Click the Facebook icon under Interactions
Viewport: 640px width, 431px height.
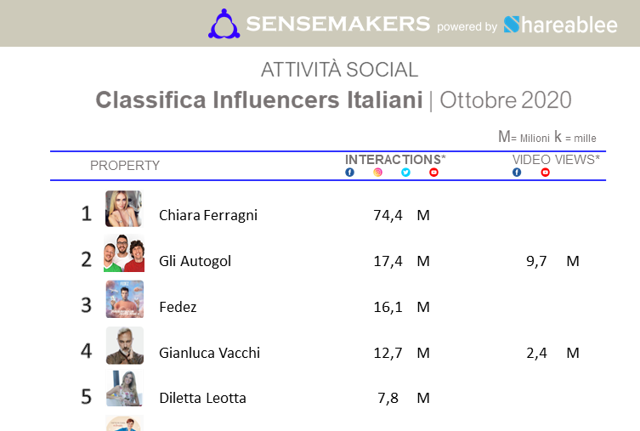coord(350,172)
